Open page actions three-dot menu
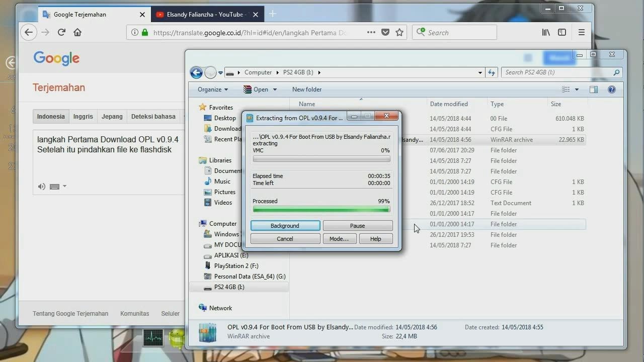Viewport: 644px width, 362px height. pos(371,32)
